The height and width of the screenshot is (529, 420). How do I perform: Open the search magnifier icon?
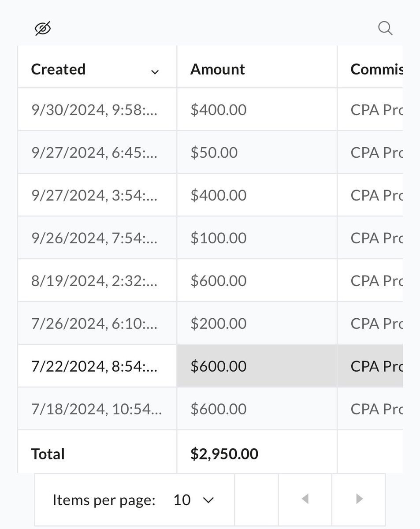point(385,28)
